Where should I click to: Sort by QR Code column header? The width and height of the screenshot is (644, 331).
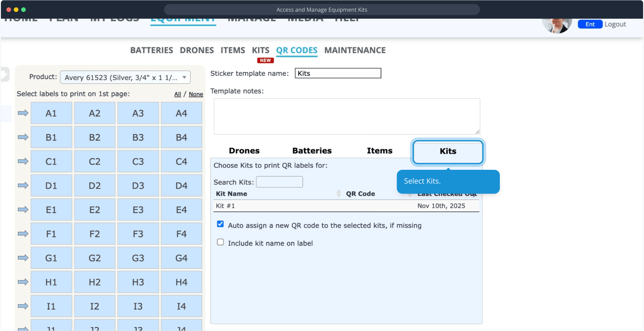[x=360, y=194]
